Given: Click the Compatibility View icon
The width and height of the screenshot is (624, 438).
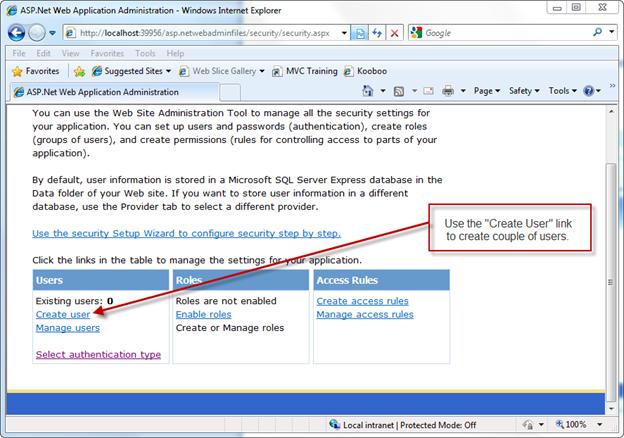Looking at the screenshot, I should (x=359, y=33).
